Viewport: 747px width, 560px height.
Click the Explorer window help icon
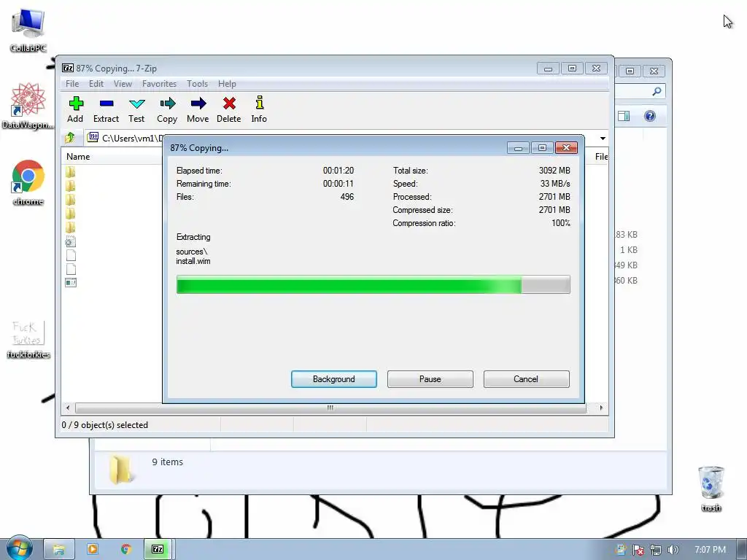pos(650,116)
